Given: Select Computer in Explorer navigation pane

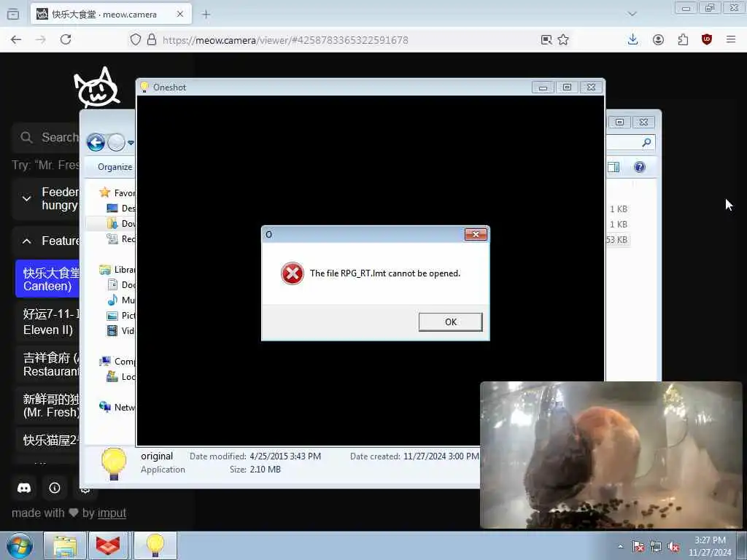Looking at the screenshot, I should tap(117, 362).
